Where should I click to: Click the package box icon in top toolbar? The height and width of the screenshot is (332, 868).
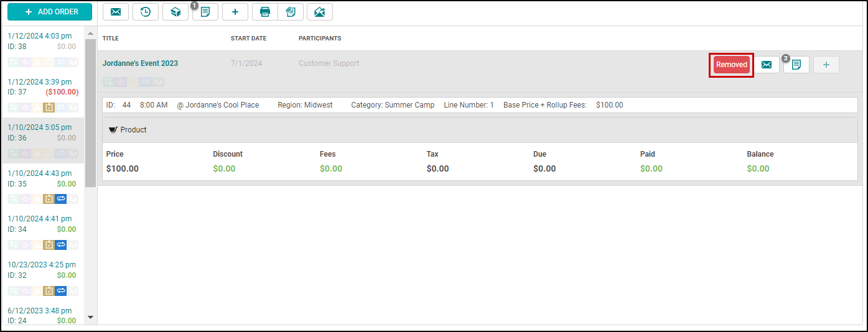[175, 12]
